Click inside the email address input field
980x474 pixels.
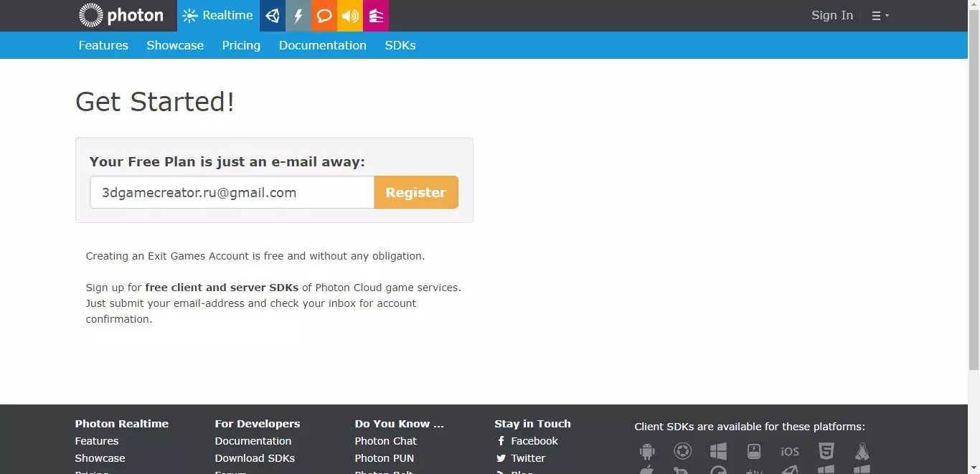(x=231, y=192)
